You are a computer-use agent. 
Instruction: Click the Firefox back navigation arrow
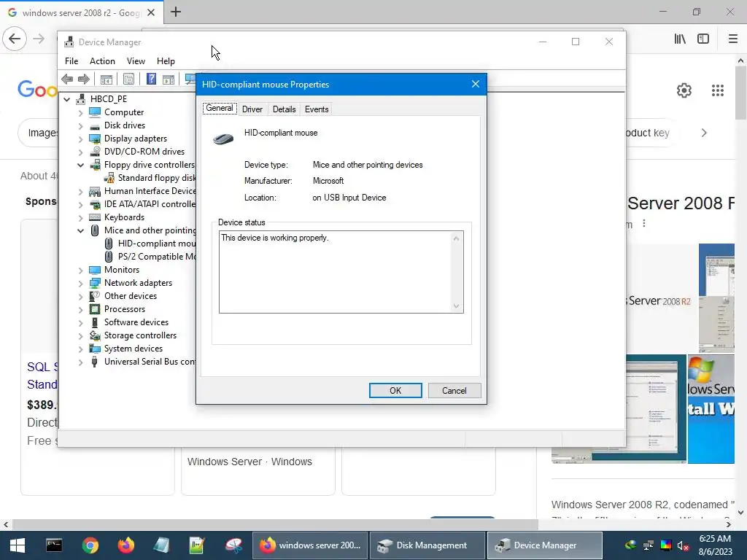click(x=15, y=39)
